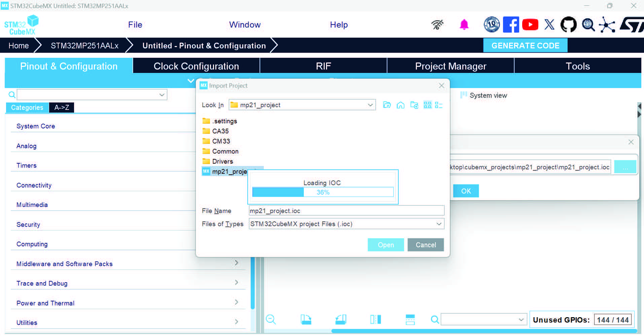This screenshot has width=644, height=336.
Task: Open the category search combo box
Action: (x=92, y=95)
